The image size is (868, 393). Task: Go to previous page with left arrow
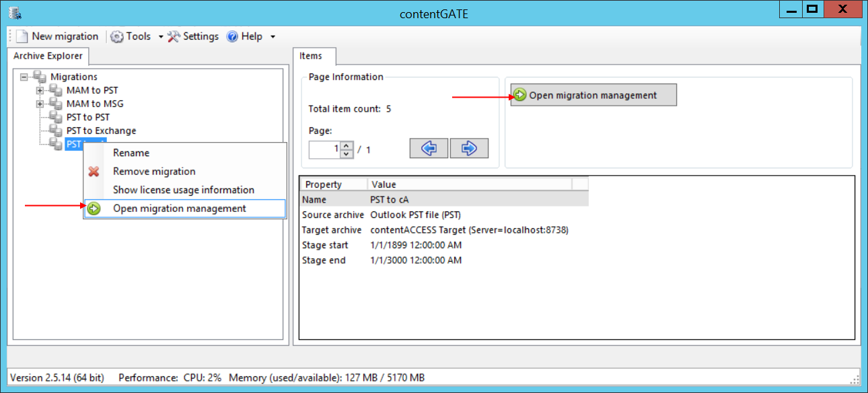tap(429, 148)
